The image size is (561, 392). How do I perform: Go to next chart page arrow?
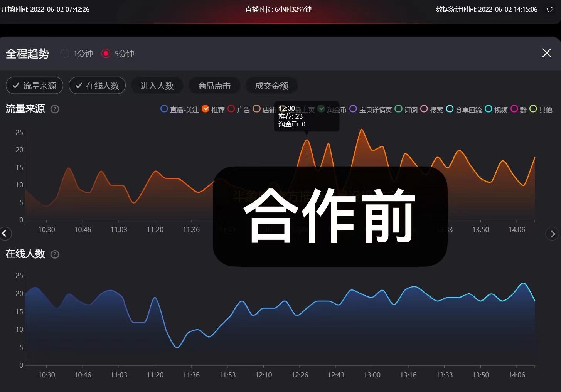[553, 234]
